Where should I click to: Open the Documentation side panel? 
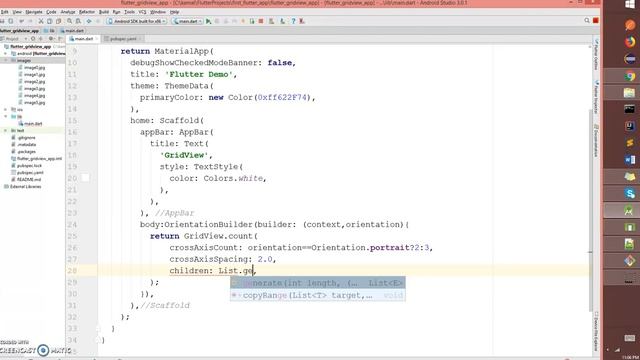click(596, 141)
